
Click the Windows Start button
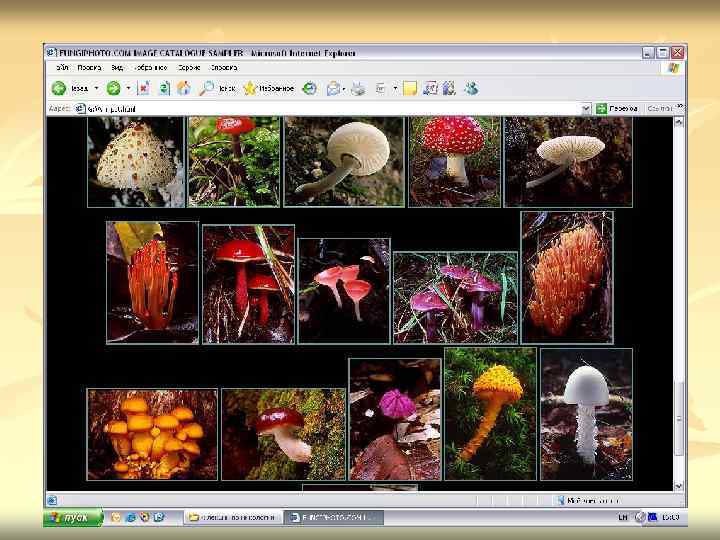point(72,517)
